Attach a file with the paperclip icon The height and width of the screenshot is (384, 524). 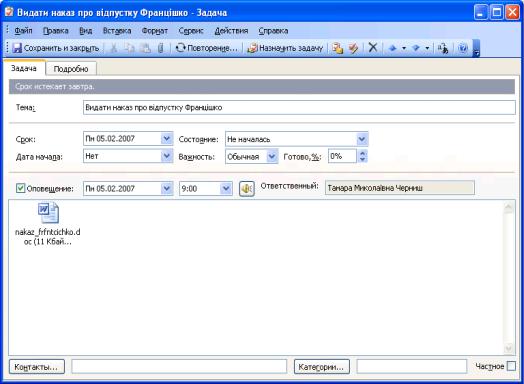161,48
